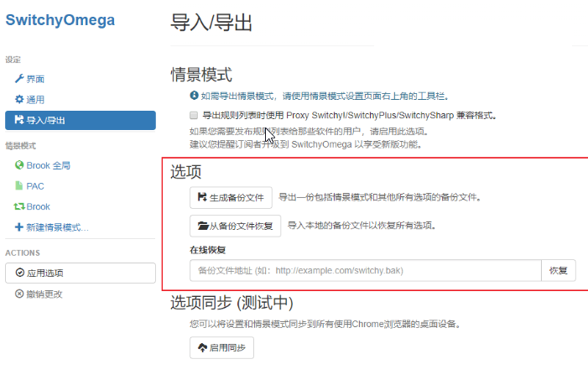Image resolution: width=588 pixels, height=380 pixels.
Task: Click 新建情景模式 to add a profile
Action: [x=52, y=227]
